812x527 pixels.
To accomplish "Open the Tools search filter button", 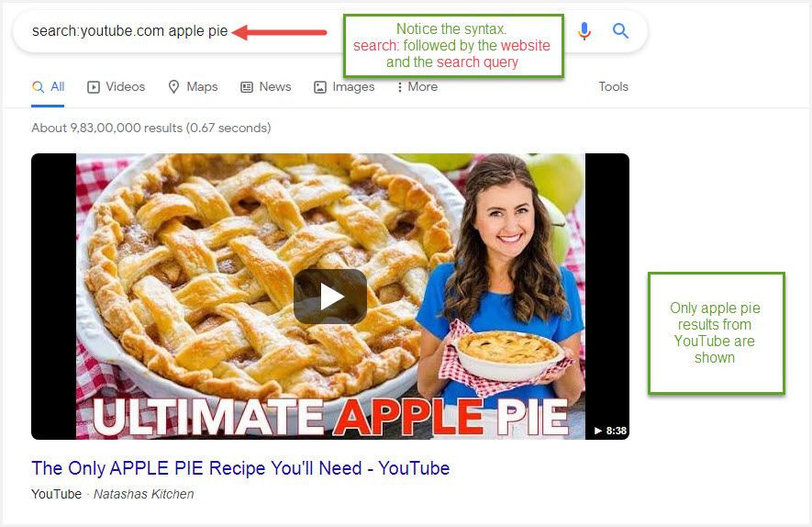I will coord(613,87).
